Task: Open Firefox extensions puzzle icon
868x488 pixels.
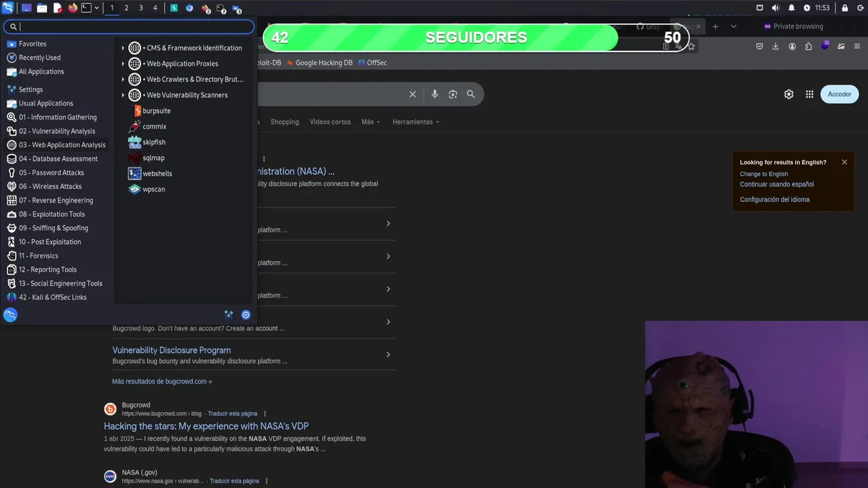Action: 808,46
